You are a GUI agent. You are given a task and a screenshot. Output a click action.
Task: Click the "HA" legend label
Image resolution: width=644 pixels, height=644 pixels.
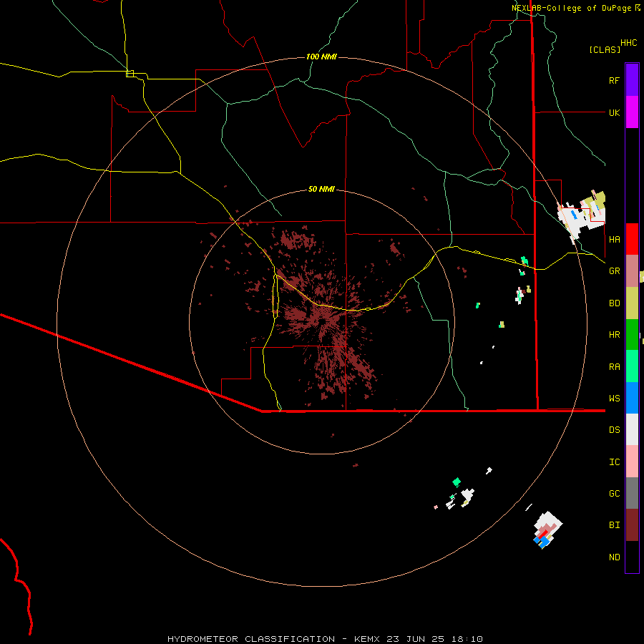[x=614, y=239]
